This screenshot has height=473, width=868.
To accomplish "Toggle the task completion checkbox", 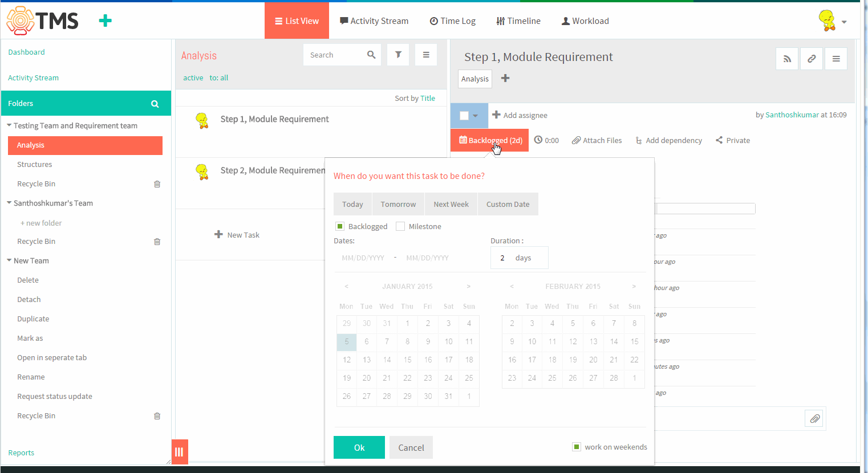I will [x=464, y=116].
